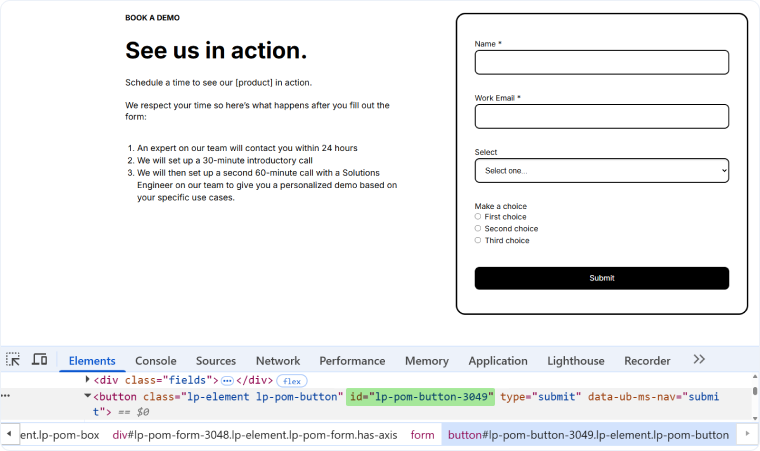760x451 pixels.
Task: Open the Recorder tab
Action: point(647,361)
